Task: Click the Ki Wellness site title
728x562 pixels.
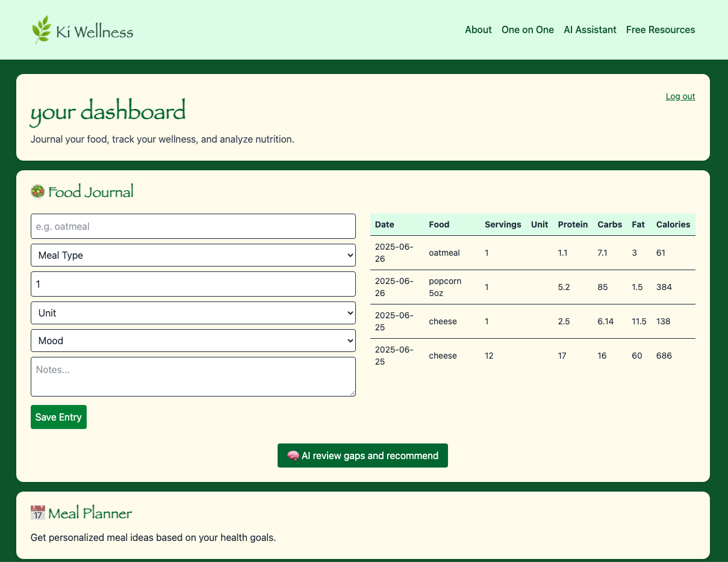Action: click(94, 32)
